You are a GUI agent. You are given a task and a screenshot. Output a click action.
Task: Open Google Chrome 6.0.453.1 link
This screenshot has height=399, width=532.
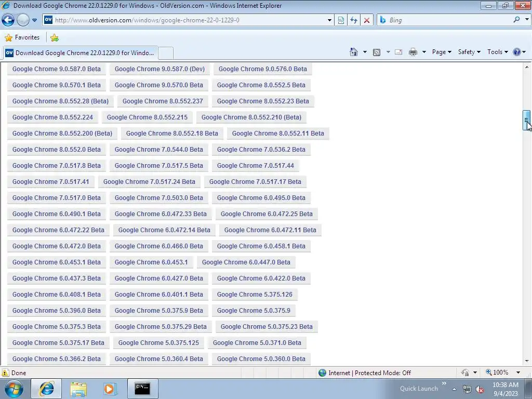click(151, 262)
